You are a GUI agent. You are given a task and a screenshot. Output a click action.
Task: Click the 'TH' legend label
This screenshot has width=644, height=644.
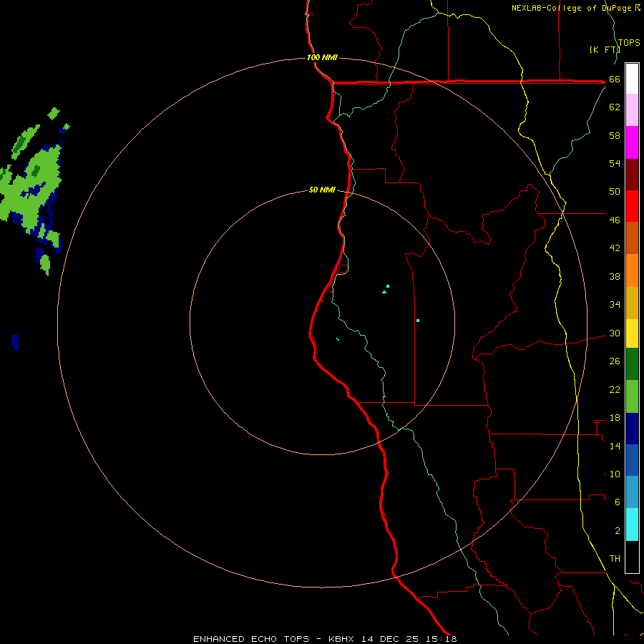pos(615,558)
